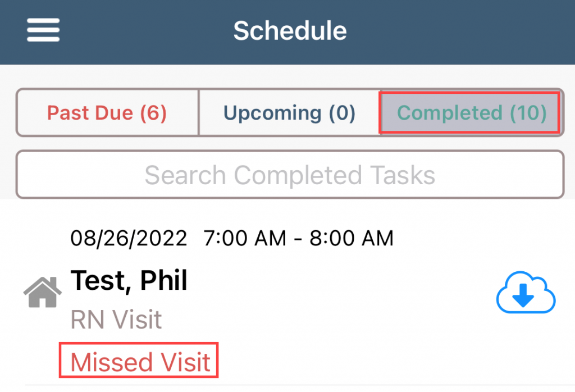
Task: View missed visit details under RN Visit
Action: pyautogui.click(x=138, y=361)
